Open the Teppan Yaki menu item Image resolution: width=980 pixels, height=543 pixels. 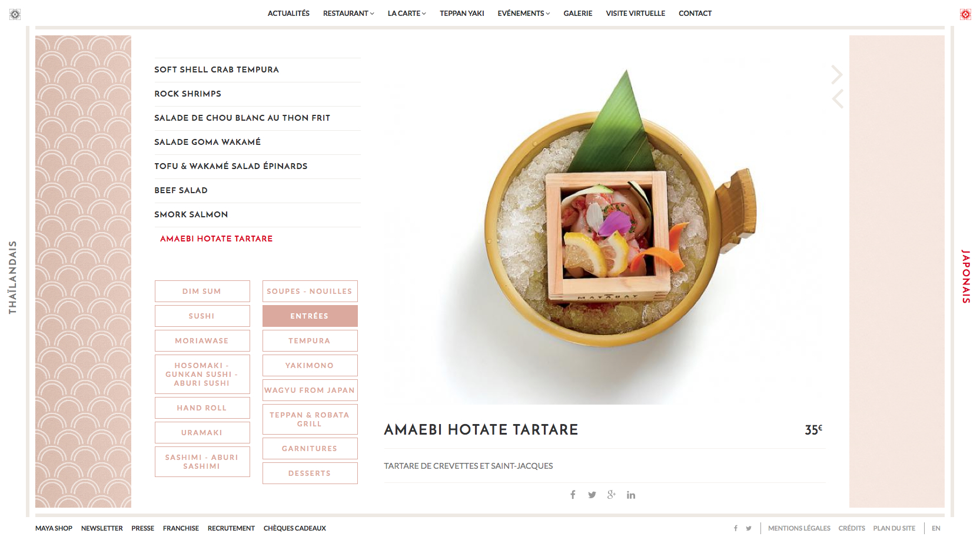click(x=462, y=13)
